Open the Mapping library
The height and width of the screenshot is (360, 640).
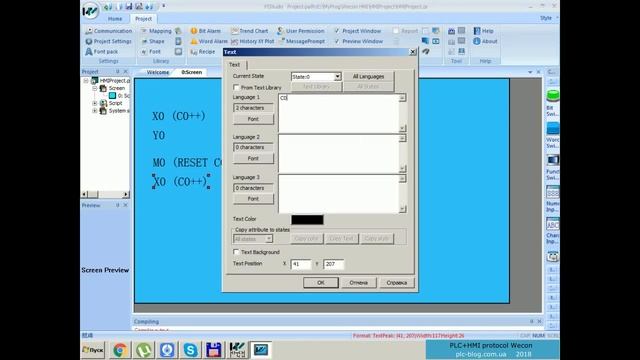point(156,31)
